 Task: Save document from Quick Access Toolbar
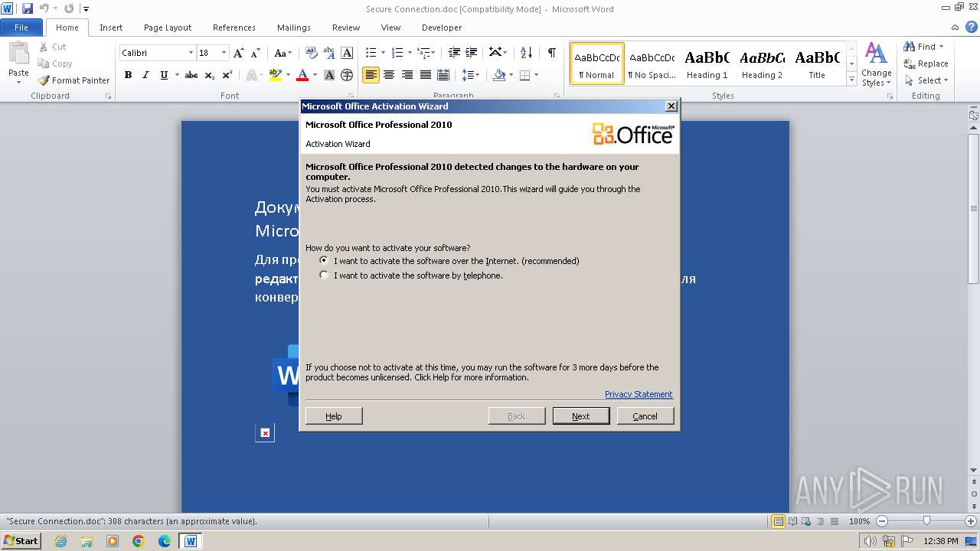point(28,9)
